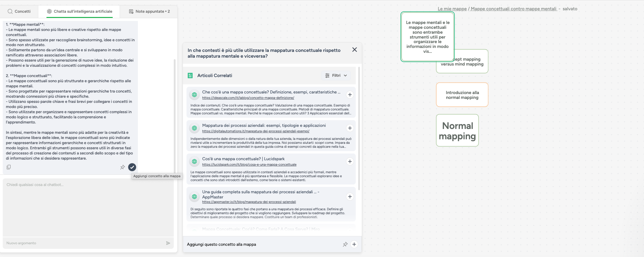Pin the chatbot response as note

[122, 167]
